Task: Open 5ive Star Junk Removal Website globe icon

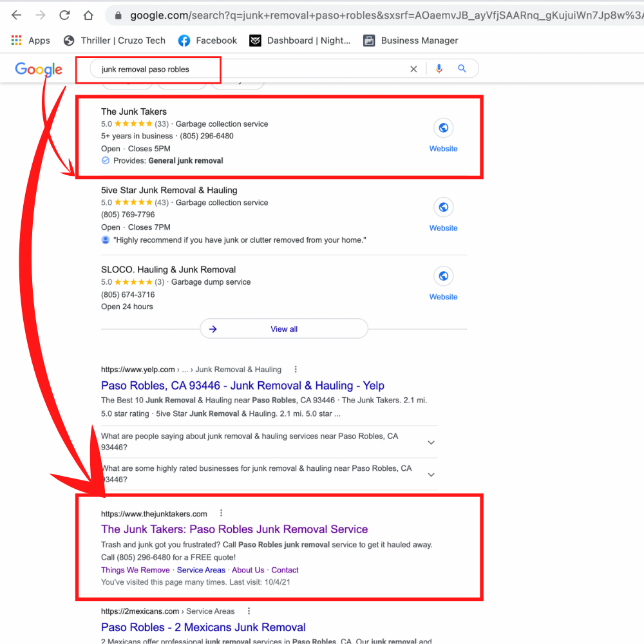Action: pyautogui.click(x=444, y=207)
